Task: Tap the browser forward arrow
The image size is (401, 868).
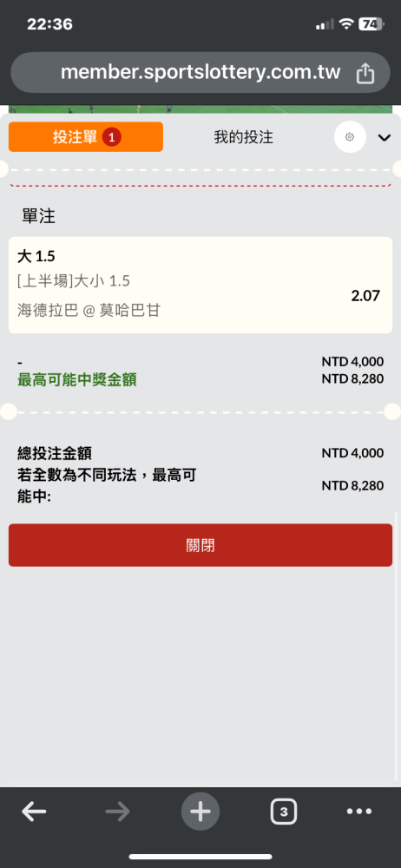Action: coord(117,812)
